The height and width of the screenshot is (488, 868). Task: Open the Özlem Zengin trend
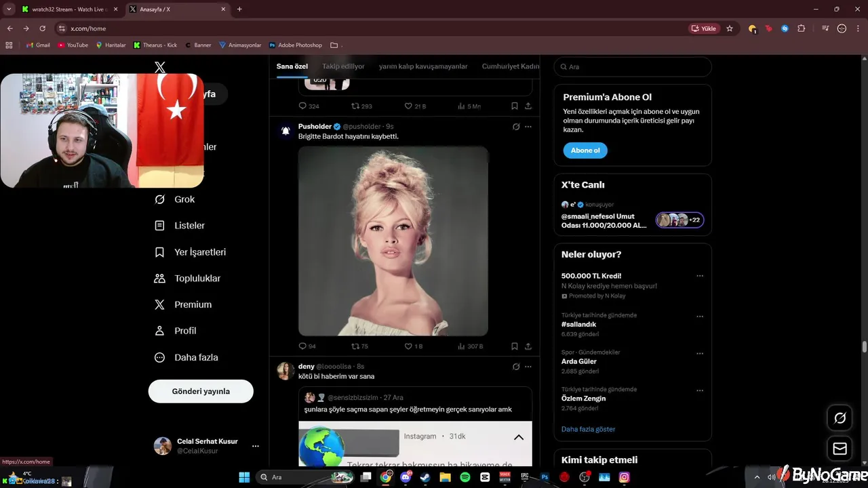click(583, 399)
